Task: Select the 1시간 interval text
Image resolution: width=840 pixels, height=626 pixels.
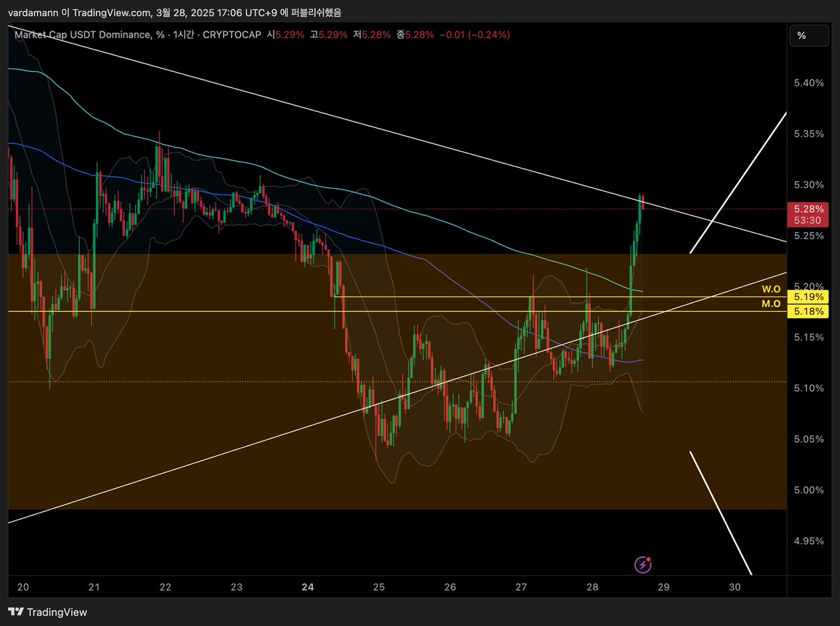Action: pyautogui.click(x=185, y=34)
